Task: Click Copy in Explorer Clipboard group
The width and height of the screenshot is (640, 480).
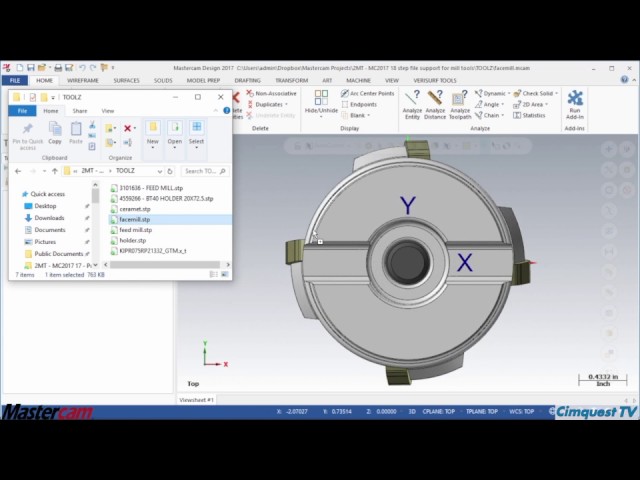Action: (55, 133)
